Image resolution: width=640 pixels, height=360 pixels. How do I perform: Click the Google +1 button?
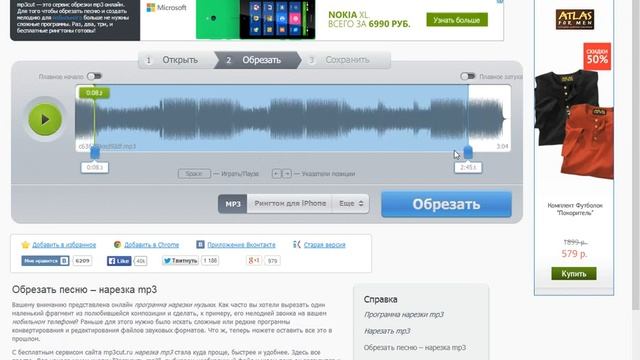(253, 260)
